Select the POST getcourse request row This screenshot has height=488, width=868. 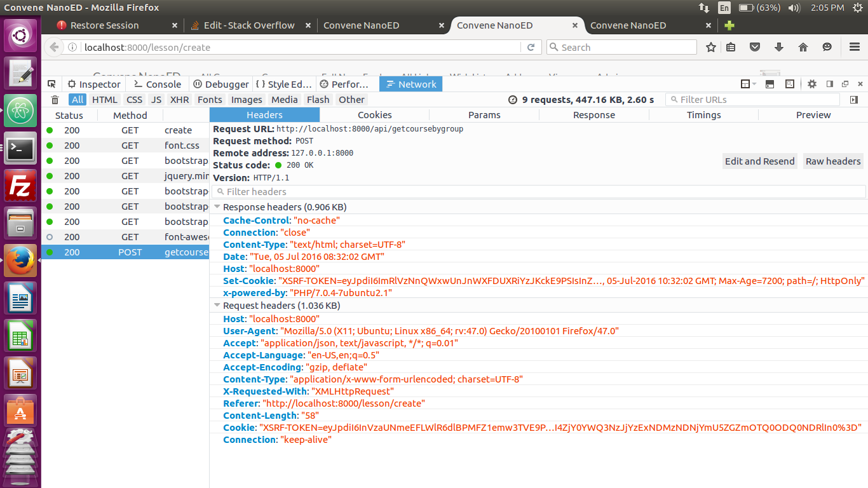[x=126, y=252]
